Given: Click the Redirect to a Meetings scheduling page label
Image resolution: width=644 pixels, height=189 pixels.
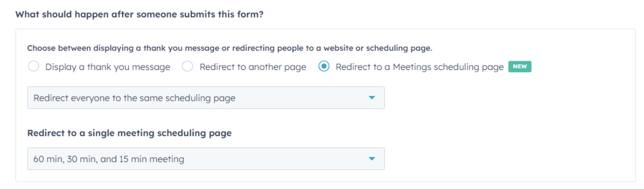Looking at the screenshot, I should coord(420,67).
